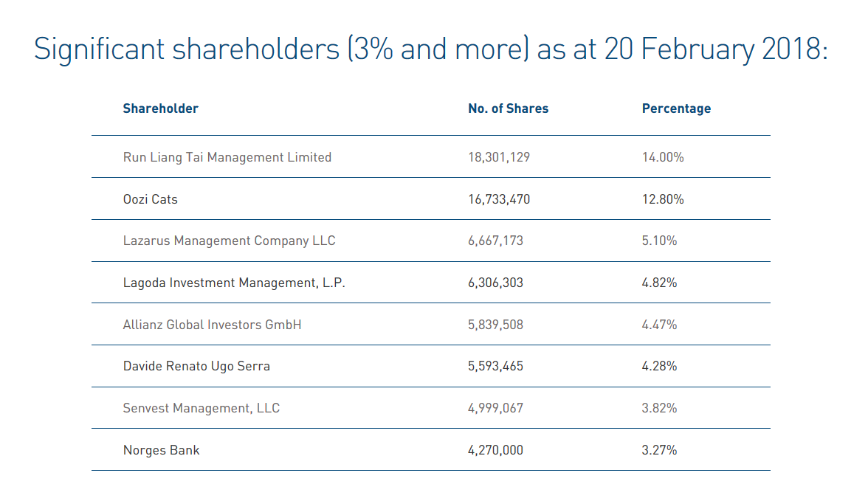Viewport: 868px width, 501px height.
Task: Click the 14.00% percentage value
Action: click(x=663, y=157)
